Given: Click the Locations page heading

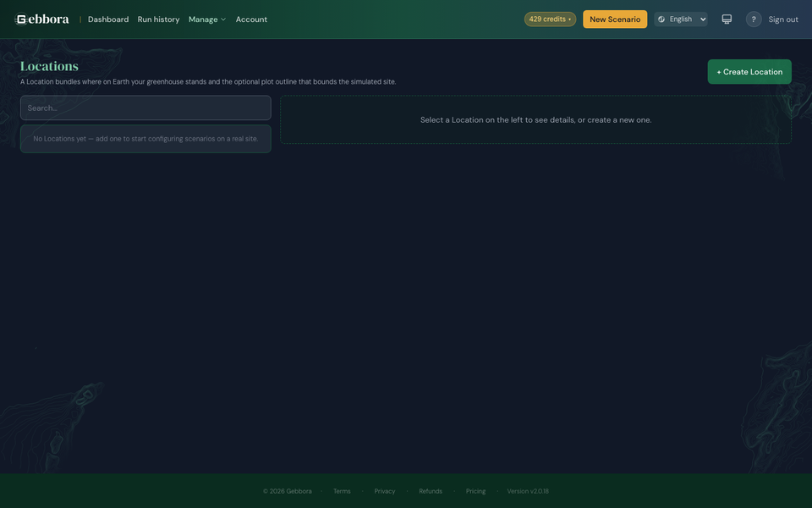Looking at the screenshot, I should click(49, 66).
